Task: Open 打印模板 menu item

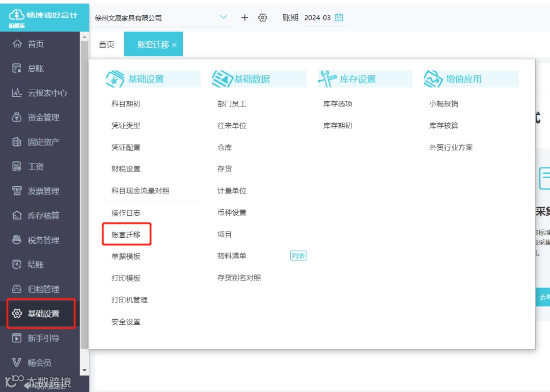Action: click(x=126, y=278)
